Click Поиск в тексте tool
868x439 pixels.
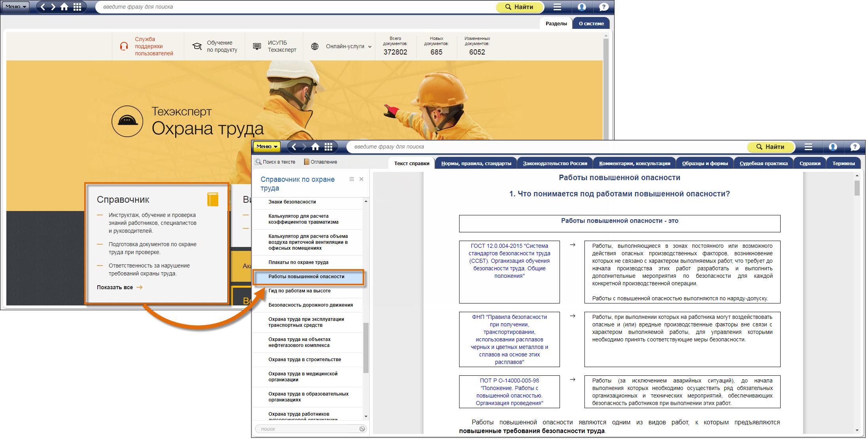(x=276, y=162)
